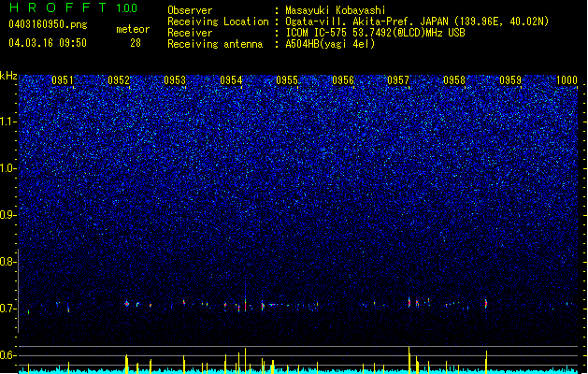Image resolution: width=588 pixels, height=374 pixels.
Task: Click the Receiving Location label
Action: click(x=218, y=22)
